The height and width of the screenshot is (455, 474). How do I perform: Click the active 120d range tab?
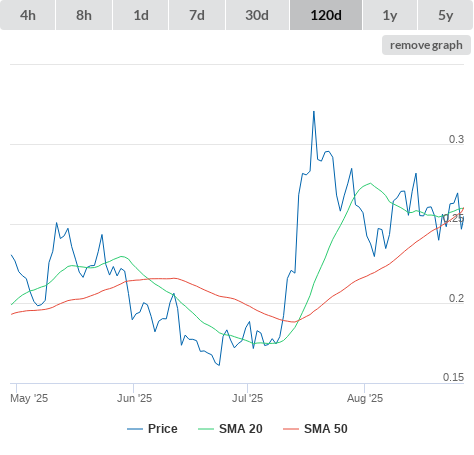[326, 15]
